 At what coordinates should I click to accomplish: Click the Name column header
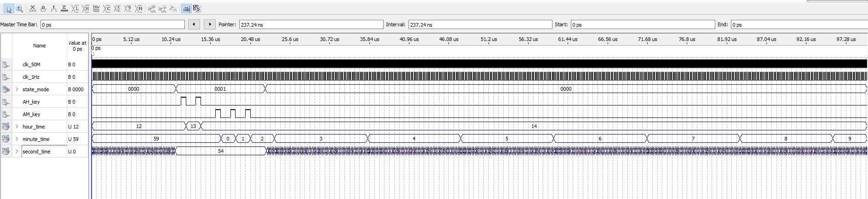click(x=40, y=46)
